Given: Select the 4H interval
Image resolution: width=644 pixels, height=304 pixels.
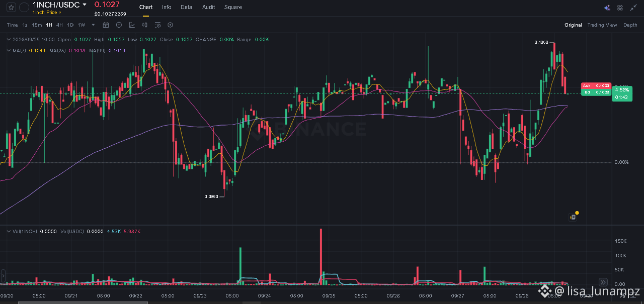Looking at the screenshot, I should pos(59,25).
